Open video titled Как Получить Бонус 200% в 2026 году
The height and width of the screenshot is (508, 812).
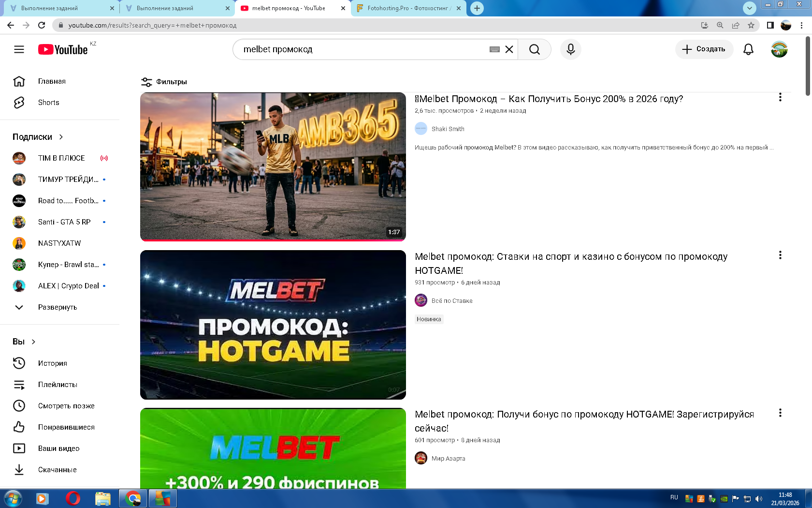549,99
